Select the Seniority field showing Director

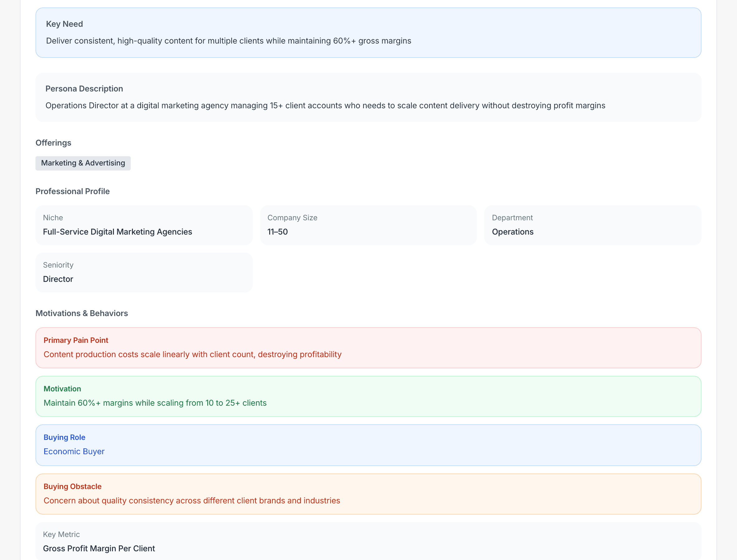(x=144, y=272)
